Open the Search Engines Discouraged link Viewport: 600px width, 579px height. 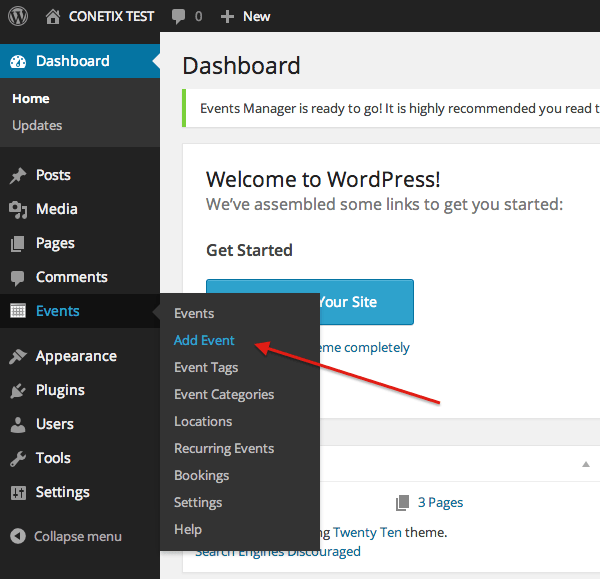click(x=277, y=551)
